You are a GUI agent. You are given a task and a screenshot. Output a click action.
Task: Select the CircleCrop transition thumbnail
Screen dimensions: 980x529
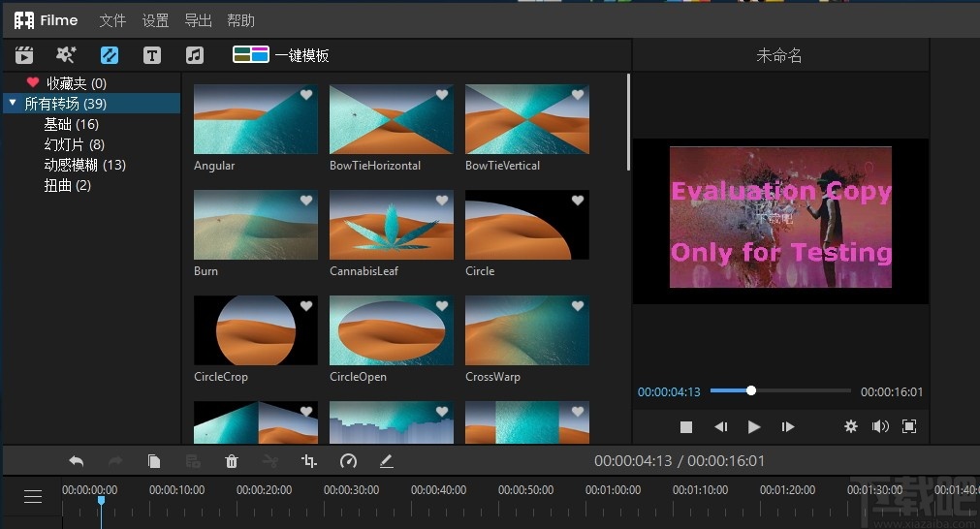256,330
